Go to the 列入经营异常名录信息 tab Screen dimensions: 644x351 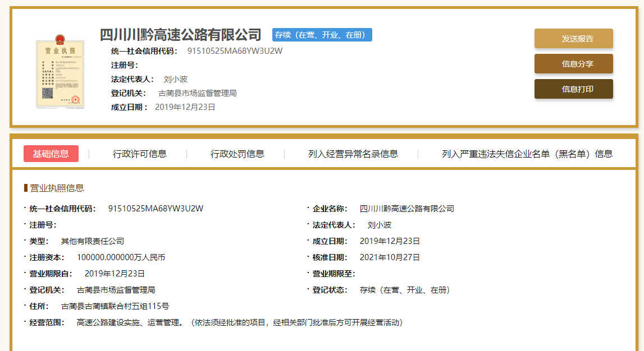[353, 154]
